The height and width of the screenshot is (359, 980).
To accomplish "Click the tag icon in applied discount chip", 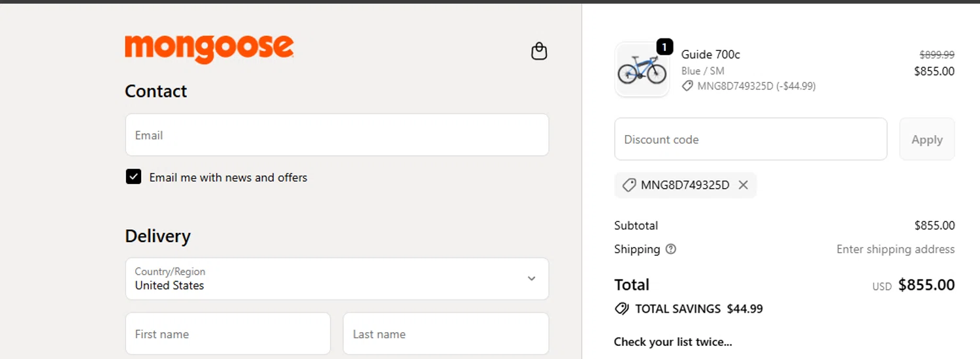I will 629,185.
